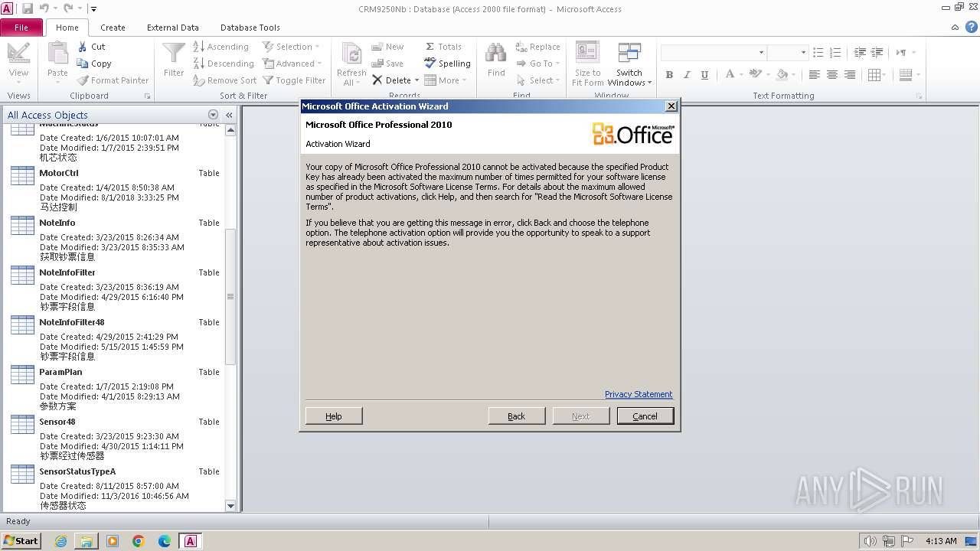Viewport: 980px width, 551px height.
Task: Open the Select dropdown in Find group
Action: coord(538,80)
